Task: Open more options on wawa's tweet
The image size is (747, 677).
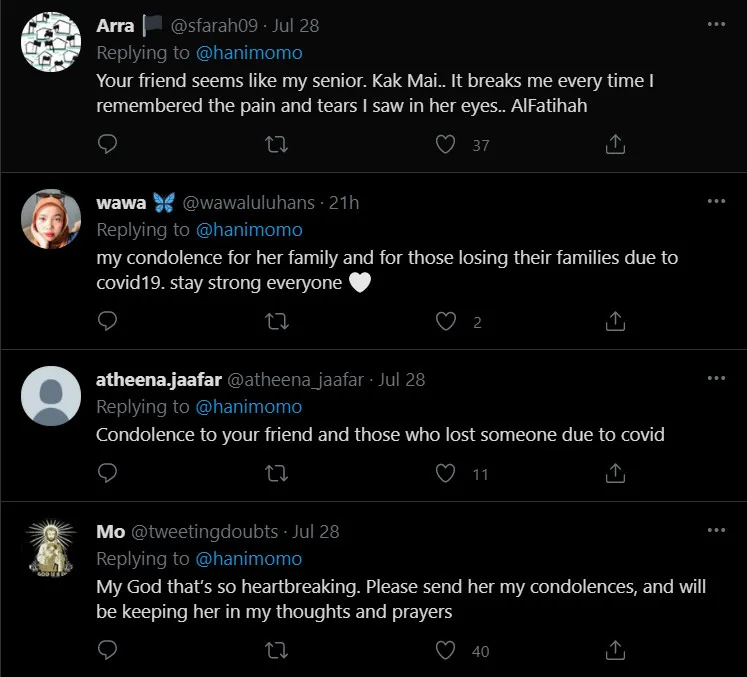Action: point(716,201)
